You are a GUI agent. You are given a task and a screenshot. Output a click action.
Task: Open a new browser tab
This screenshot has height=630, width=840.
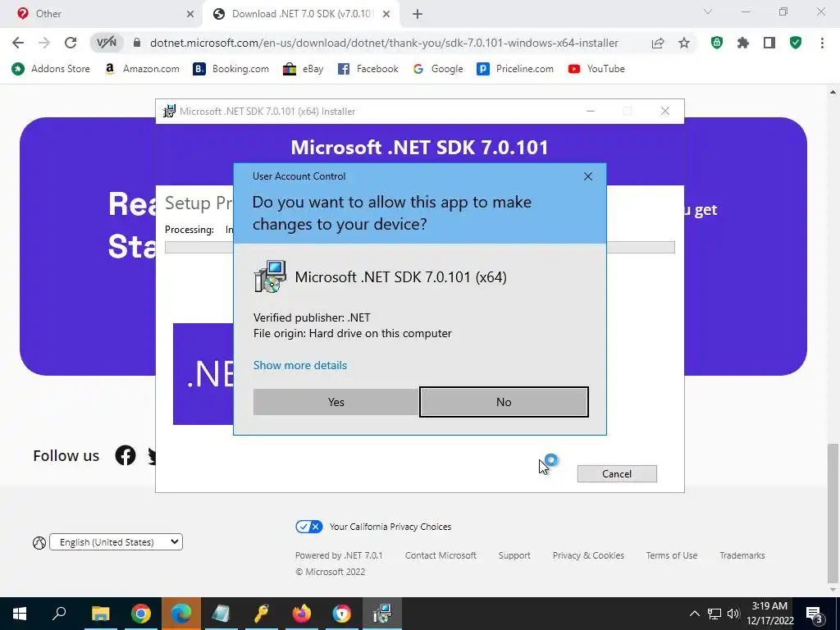click(x=418, y=14)
